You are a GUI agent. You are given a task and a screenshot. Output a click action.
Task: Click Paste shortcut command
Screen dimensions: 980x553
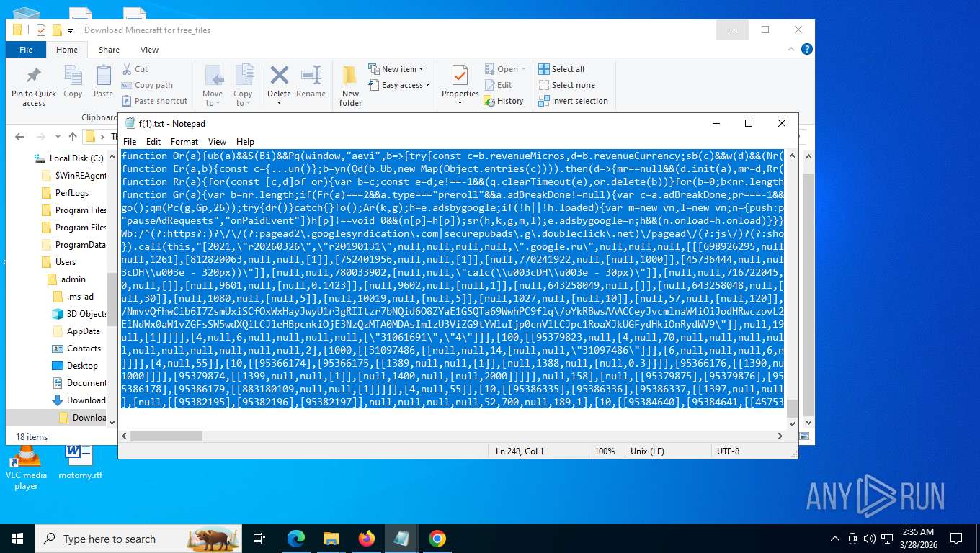[x=154, y=101]
